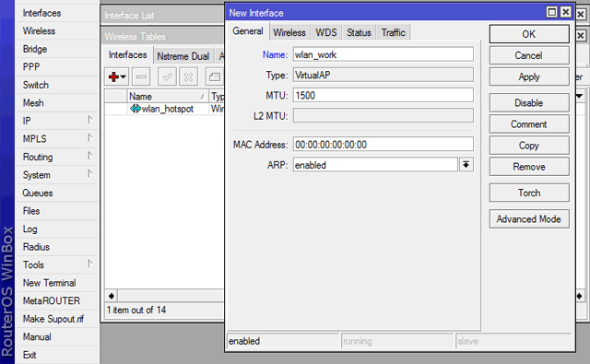
Task: Click the MTU input field
Action: click(x=383, y=95)
